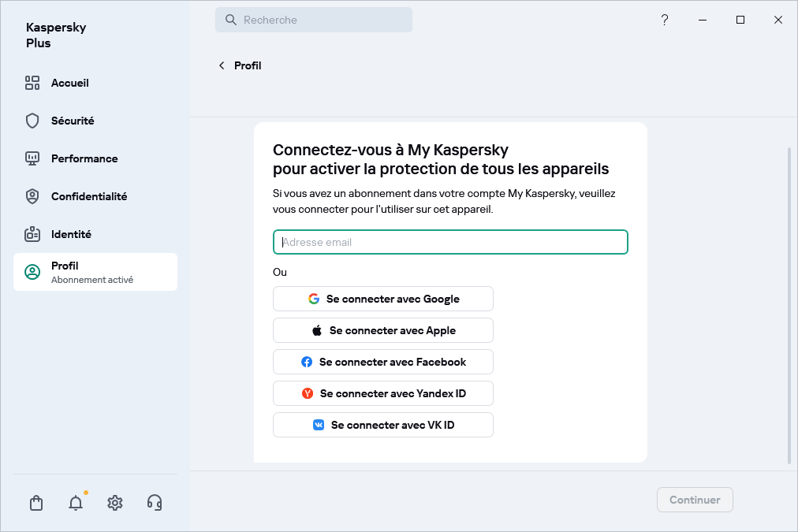The height and width of the screenshot is (532, 798).
Task: Open the store shopping bag icon
Action: (x=35, y=502)
